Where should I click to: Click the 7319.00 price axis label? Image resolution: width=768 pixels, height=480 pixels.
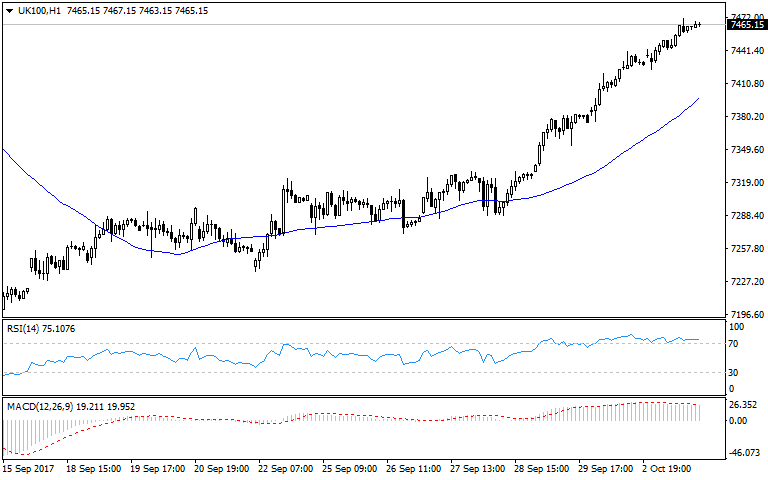coord(747,183)
